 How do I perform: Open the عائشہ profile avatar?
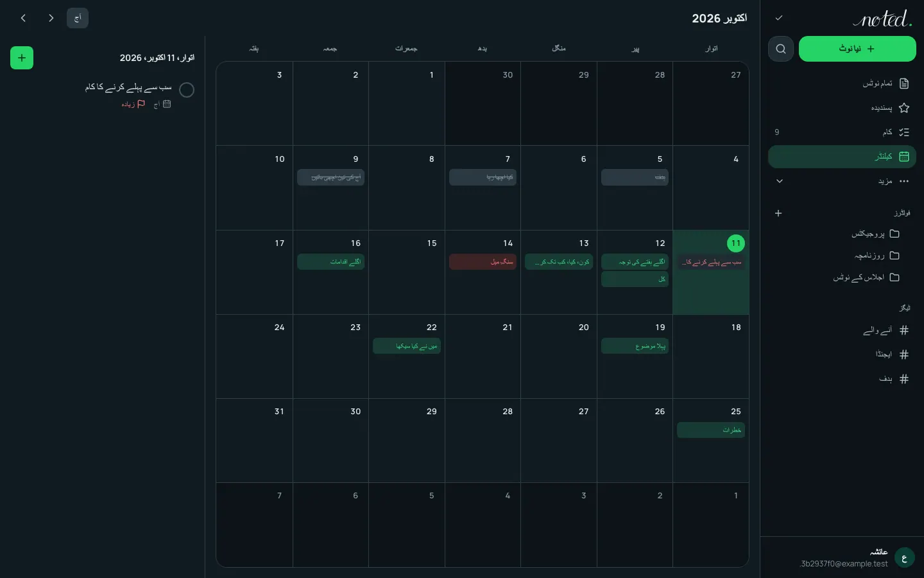(904, 557)
